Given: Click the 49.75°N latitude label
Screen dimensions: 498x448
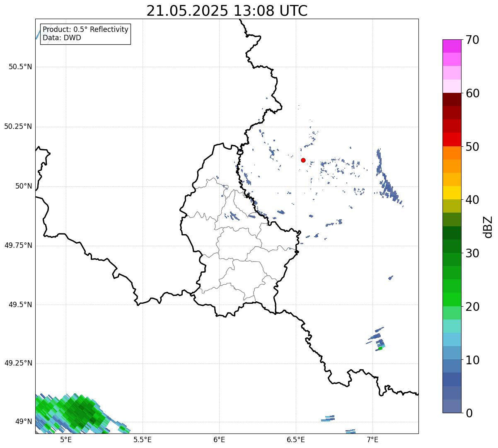Looking at the screenshot, I should pyautogui.click(x=18, y=245).
